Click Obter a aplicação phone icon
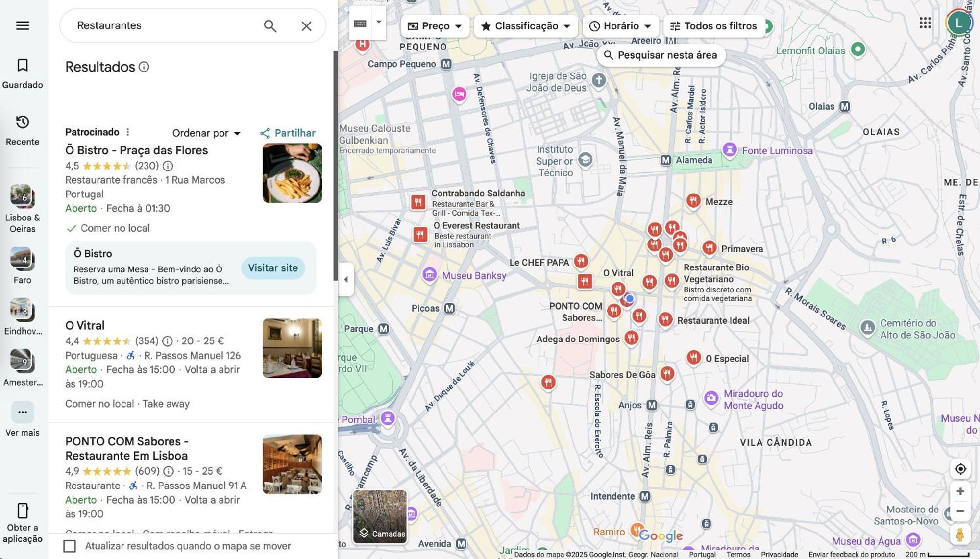The width and height of the screenshot is (980, 559). (23, 510)
